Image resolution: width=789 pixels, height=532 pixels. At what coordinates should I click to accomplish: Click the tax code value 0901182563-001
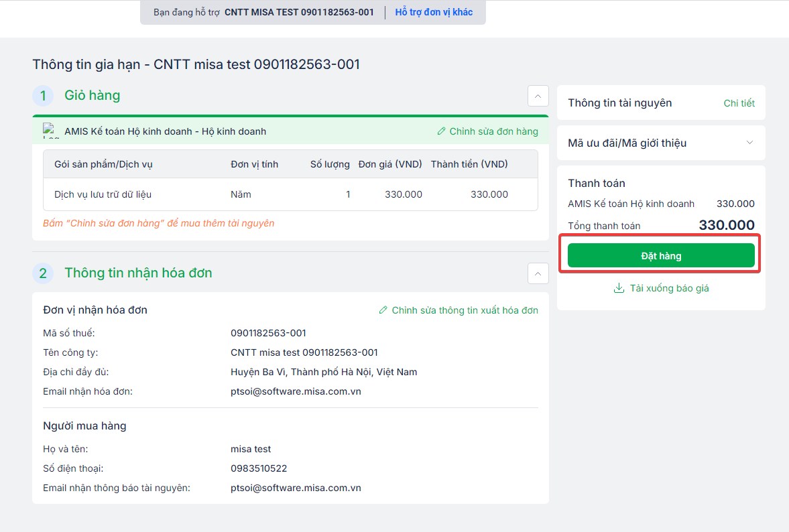(x=268, y=333)
